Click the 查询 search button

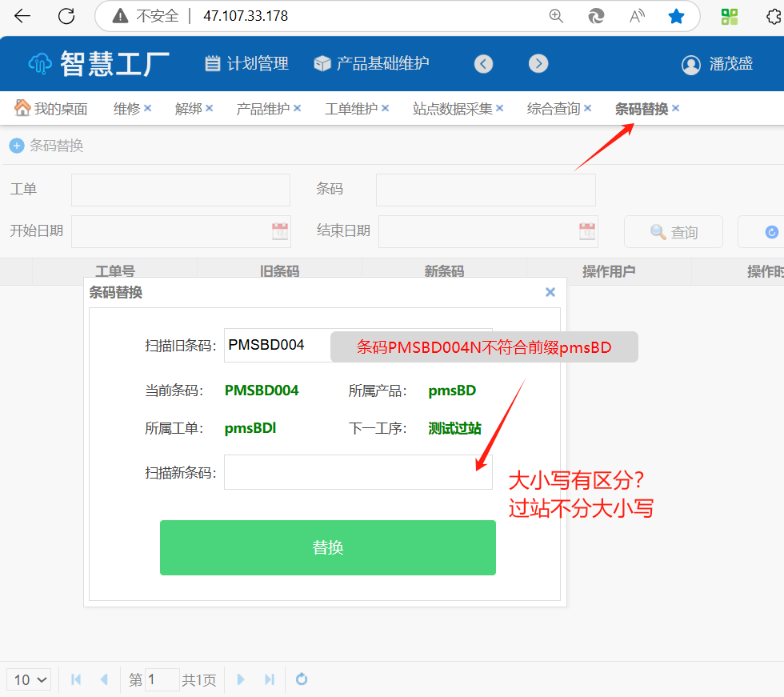click(x=674, y=232)
